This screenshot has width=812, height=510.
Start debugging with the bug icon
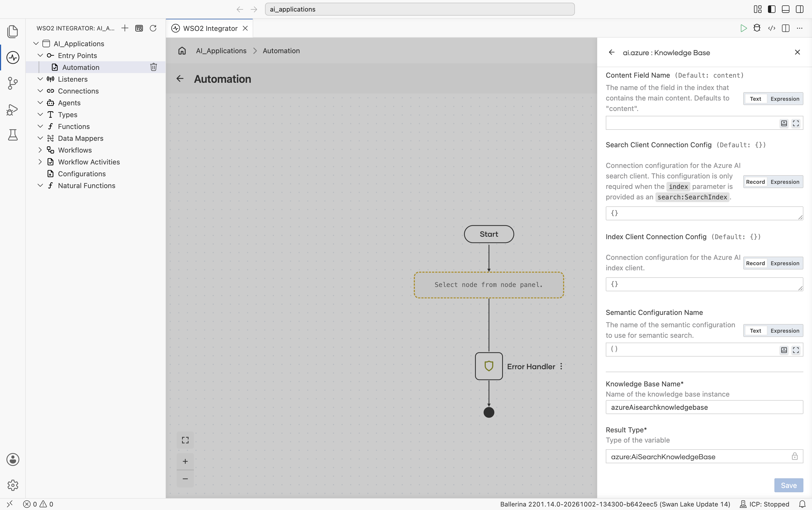pos(757,28)
